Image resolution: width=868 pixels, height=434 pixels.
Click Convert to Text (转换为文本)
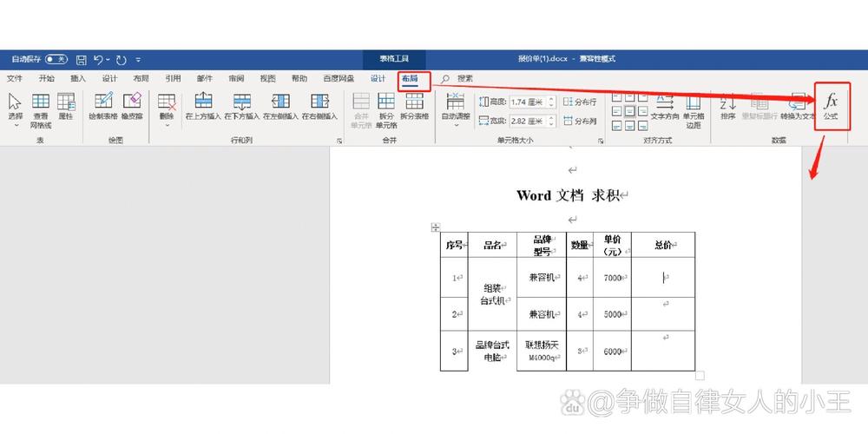click(798, 106)
